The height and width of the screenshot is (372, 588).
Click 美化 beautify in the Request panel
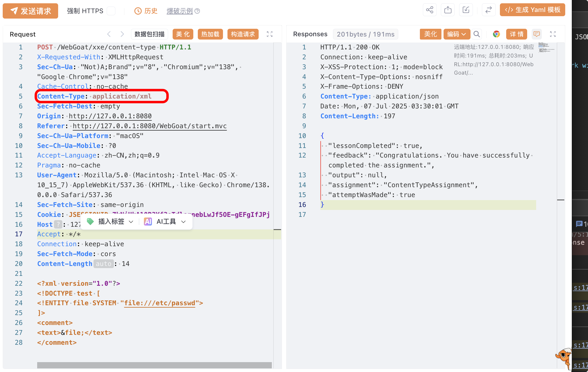coord(183,34)
